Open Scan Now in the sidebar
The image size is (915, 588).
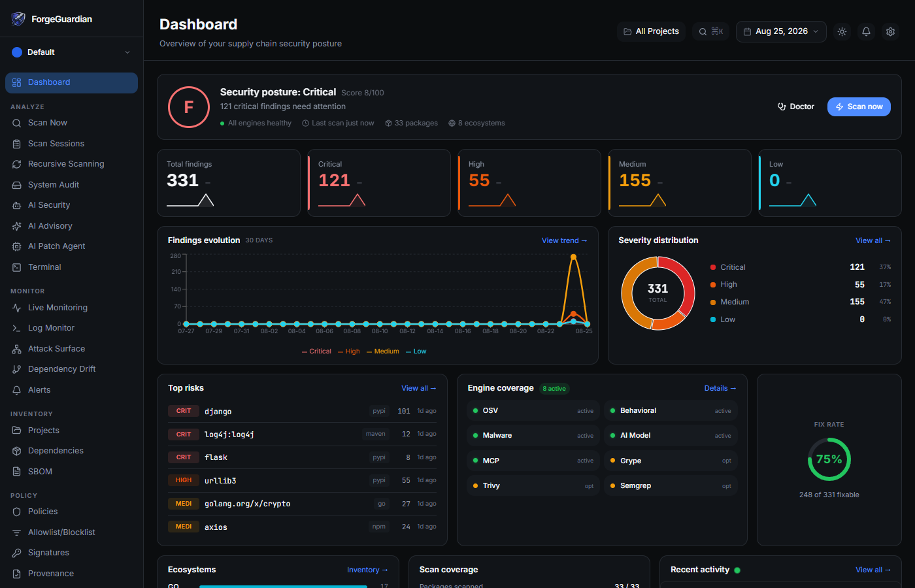tap(71, 123)
